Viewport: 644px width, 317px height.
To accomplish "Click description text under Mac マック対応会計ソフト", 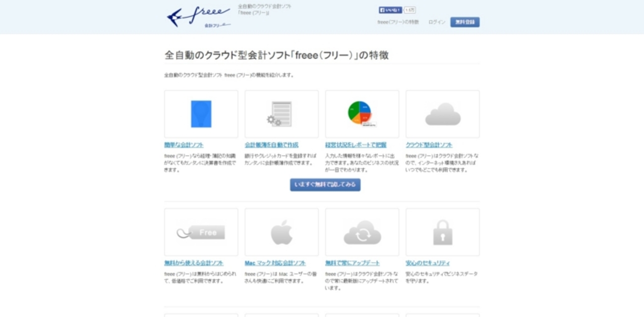I will (x=281, y=277).
